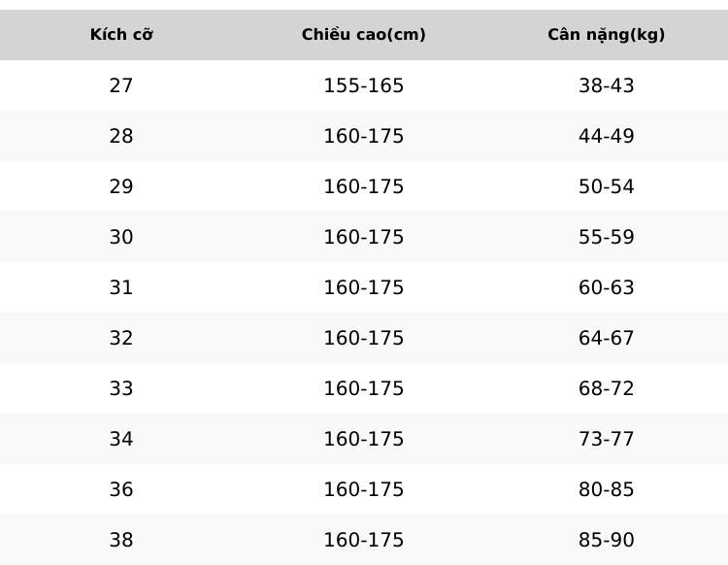This screenshot has height=565, width=728.
Task: Click weight range 68-72
Action: [606, 388]
